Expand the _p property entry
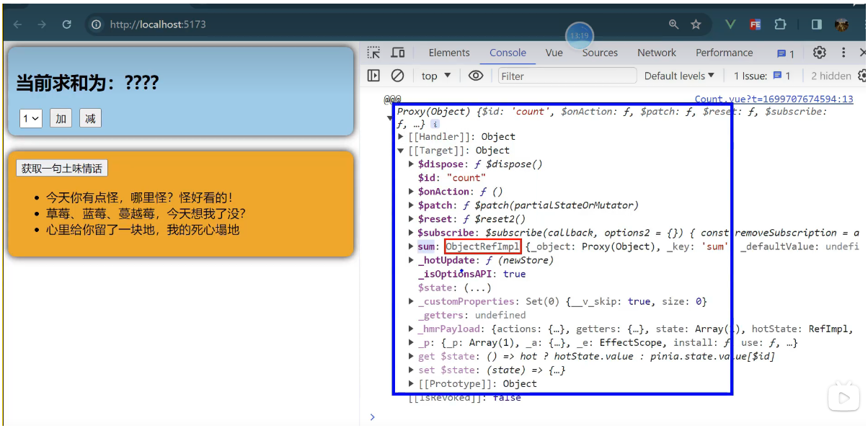Screen dimensions: 868x441 412,342
